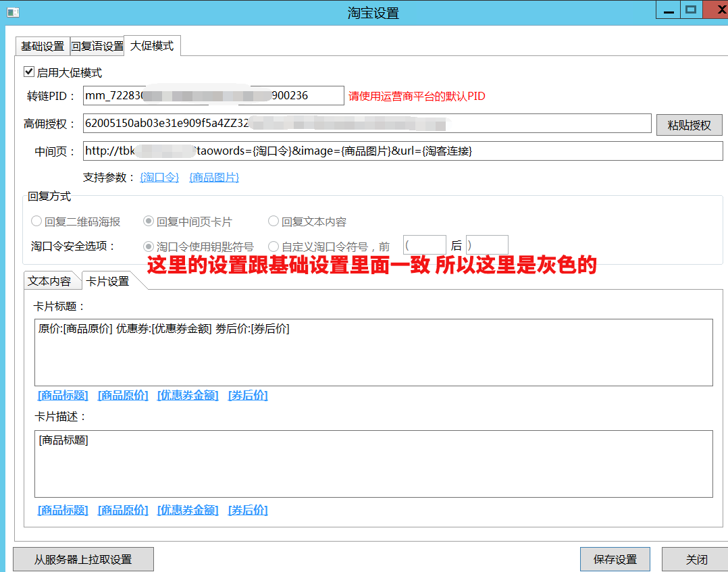The image size is (728, 572).
Task: Switch to the 文本内容 sub-tab
Action: tap(50, 281)
